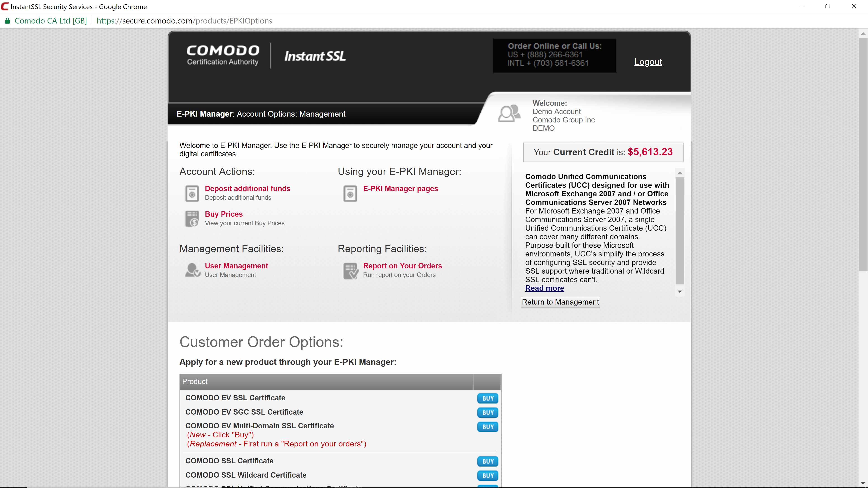868x488 pixels.
Task: Click 'COMODO EV SGC SSL Certificate' product name
Action: tap(244, 412)
